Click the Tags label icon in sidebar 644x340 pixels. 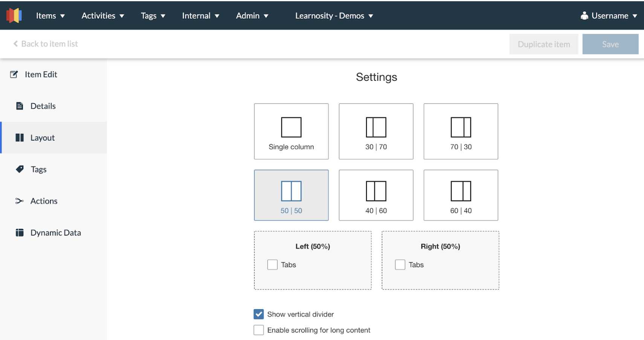(x=20, y=169)
